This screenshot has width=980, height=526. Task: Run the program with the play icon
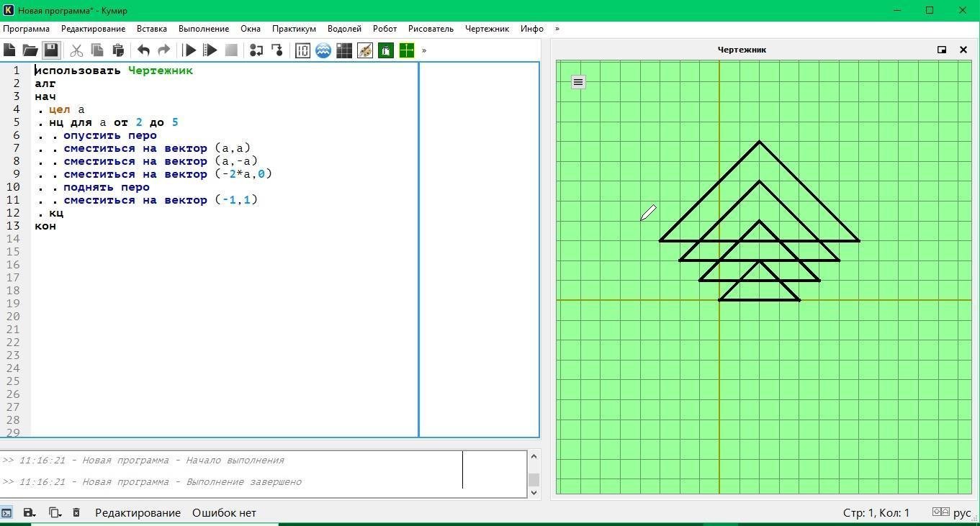point(190,50)
